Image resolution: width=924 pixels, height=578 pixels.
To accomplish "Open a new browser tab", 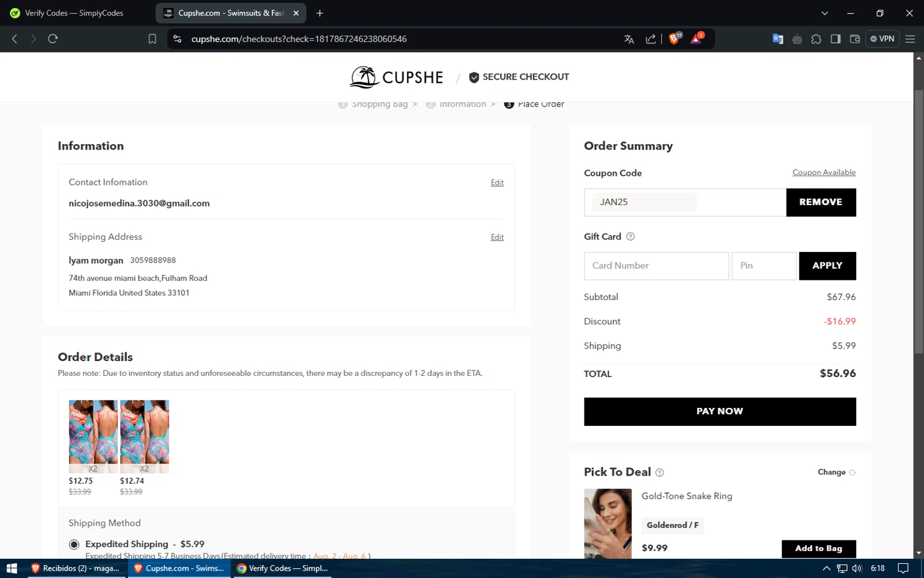I will click(320, 13).
